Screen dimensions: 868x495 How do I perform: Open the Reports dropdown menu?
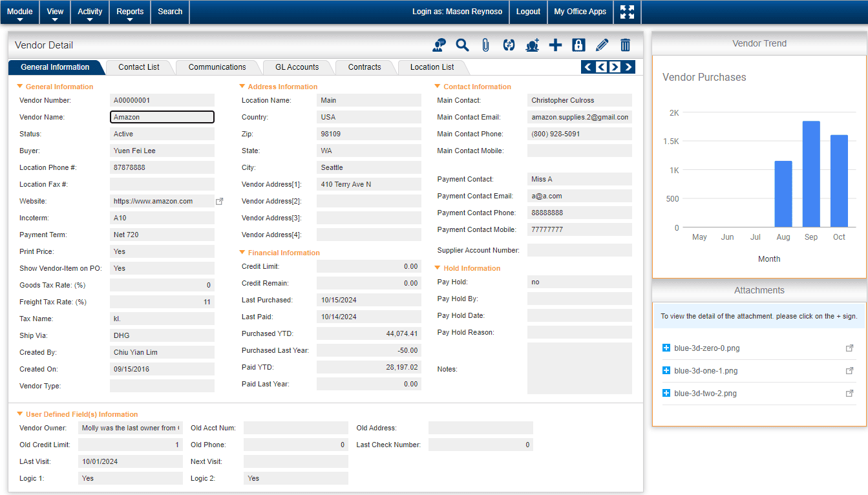(130, 12)
